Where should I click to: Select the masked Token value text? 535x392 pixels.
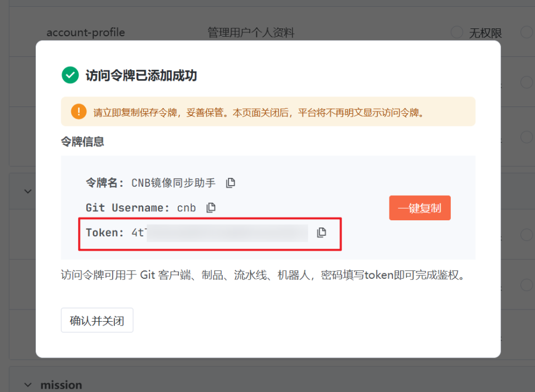coord(220,233)
